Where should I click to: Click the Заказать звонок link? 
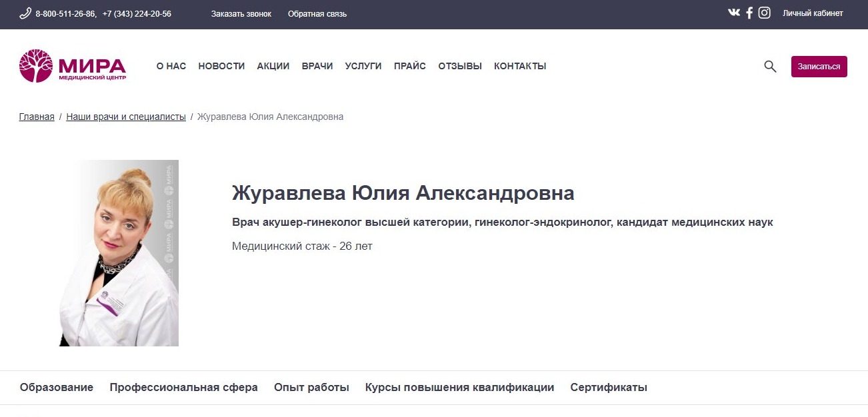[241, 13]
